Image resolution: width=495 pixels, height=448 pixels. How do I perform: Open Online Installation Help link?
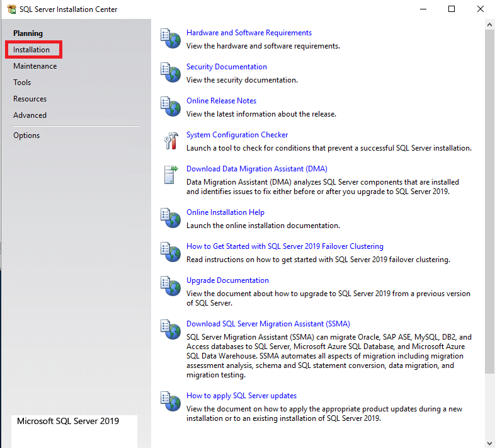click(x=225, y=212)
